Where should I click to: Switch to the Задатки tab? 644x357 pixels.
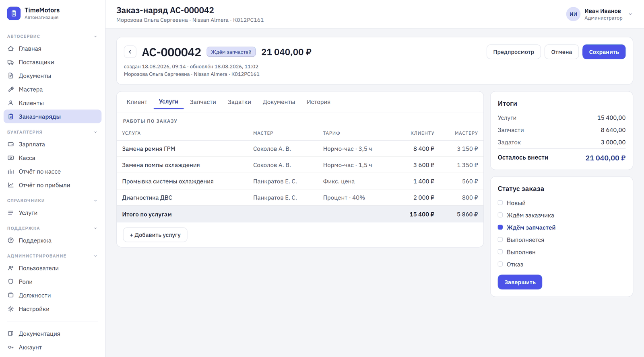coord(239,102)
